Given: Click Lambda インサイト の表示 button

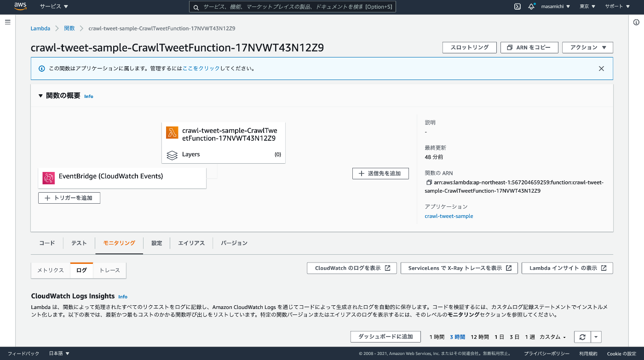Looking at the screenshot, I should (567, 268).
